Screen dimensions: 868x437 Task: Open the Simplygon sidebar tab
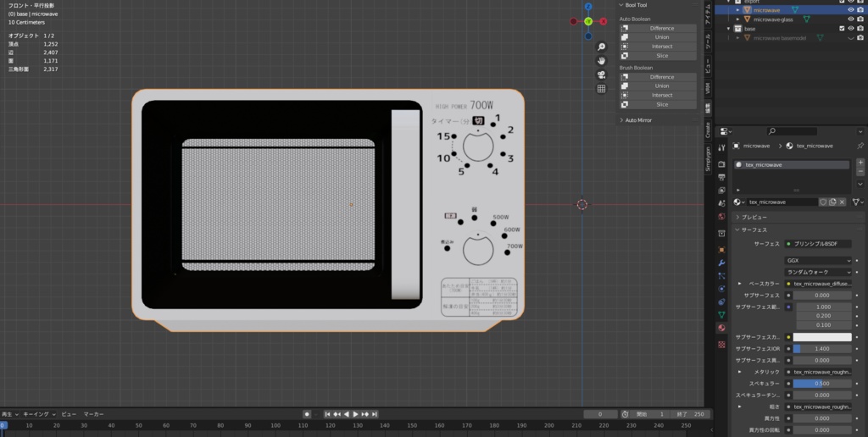pyautogui.click(x=708, y=160)
